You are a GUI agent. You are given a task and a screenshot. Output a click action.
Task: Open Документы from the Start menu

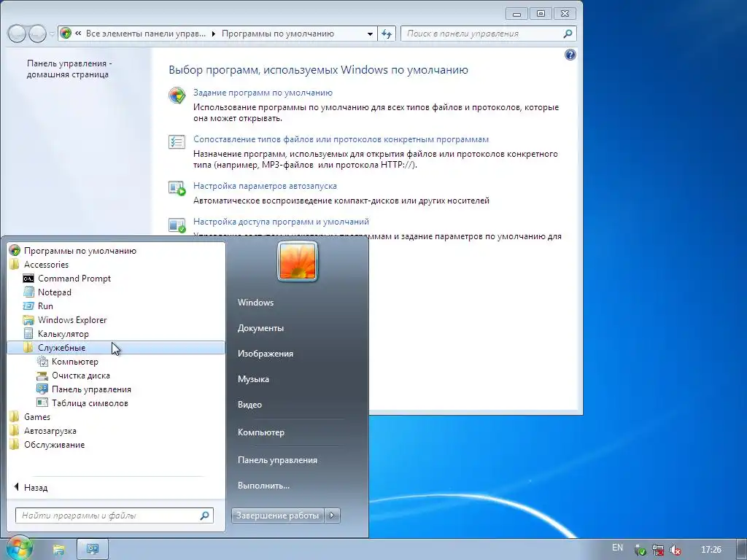pyautogui.click(x=260, y=328)
